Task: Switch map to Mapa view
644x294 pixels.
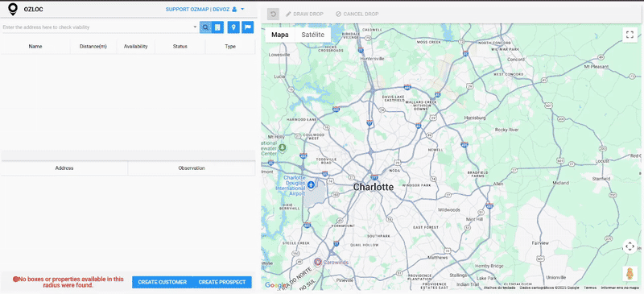Action: click(279, 35)
